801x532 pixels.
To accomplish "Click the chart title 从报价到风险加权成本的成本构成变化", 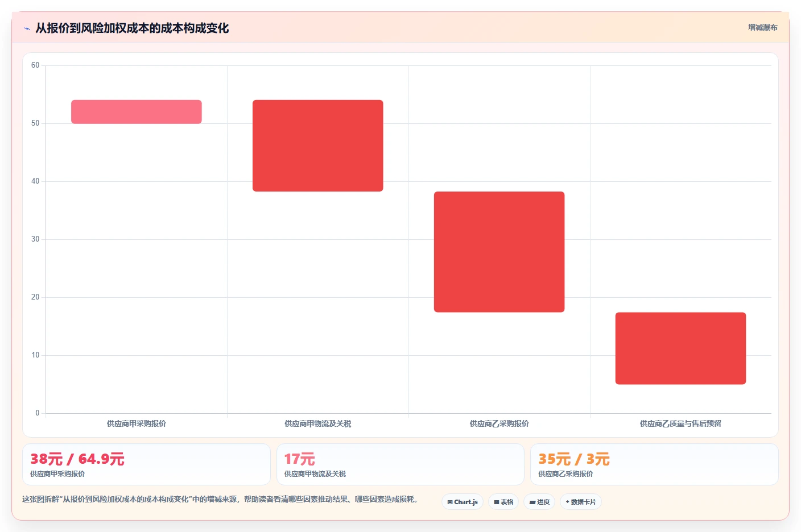I will pyautogui.click(x=132, y=28).
